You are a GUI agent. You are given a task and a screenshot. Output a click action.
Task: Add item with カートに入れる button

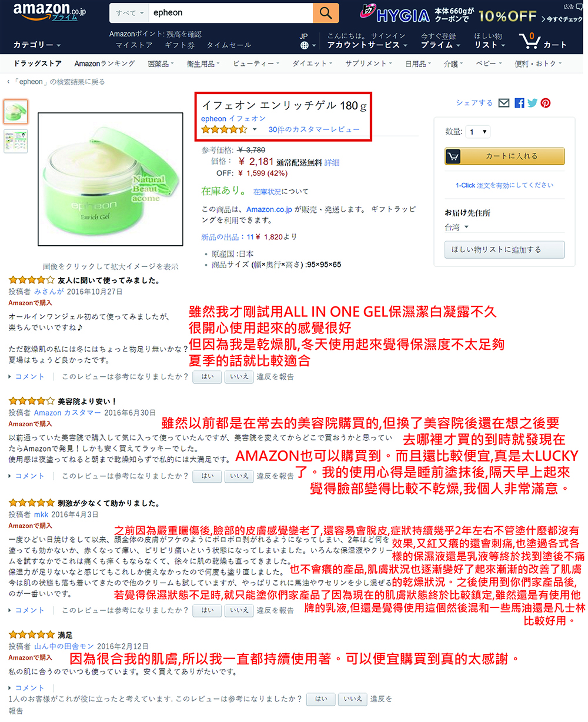505,156
